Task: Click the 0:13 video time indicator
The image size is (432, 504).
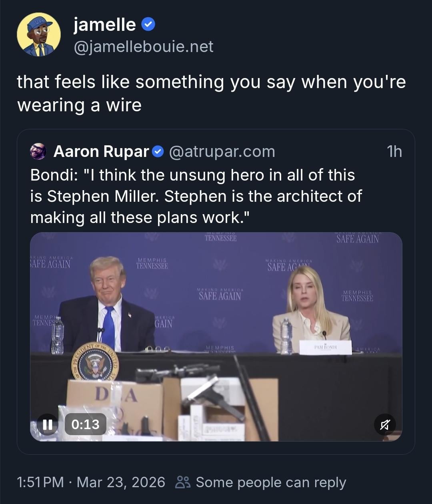Action: coord(85,424)
